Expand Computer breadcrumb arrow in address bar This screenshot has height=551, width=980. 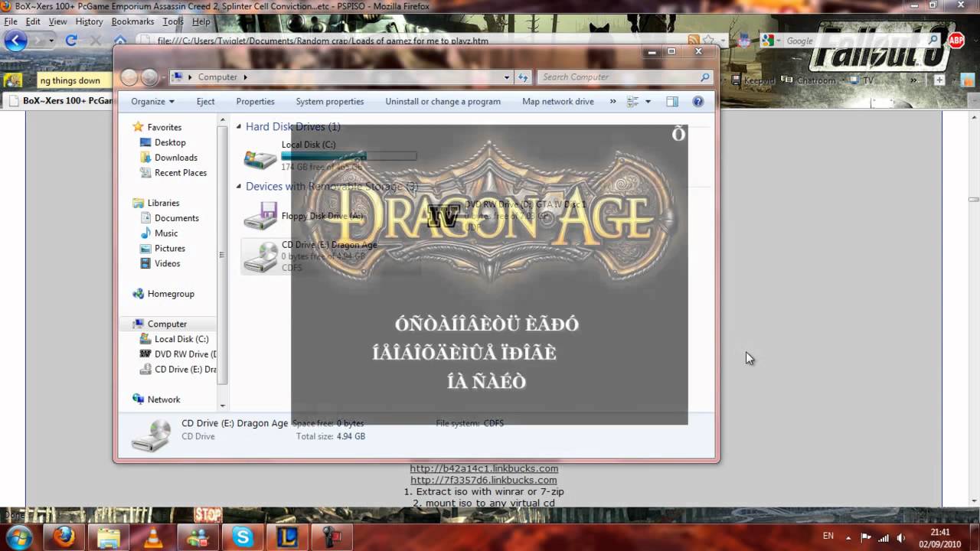coord(245,77)
